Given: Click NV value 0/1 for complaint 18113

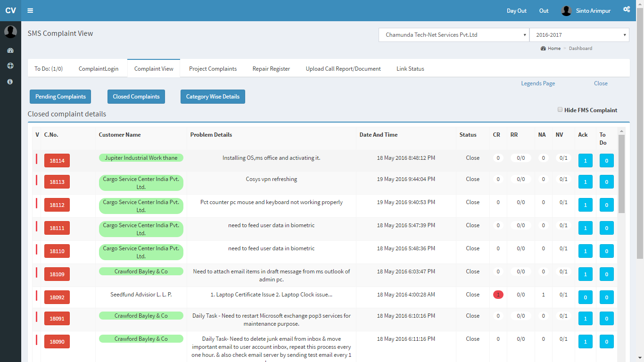Looking at the screenshot, I should click(x=563, y=179).
